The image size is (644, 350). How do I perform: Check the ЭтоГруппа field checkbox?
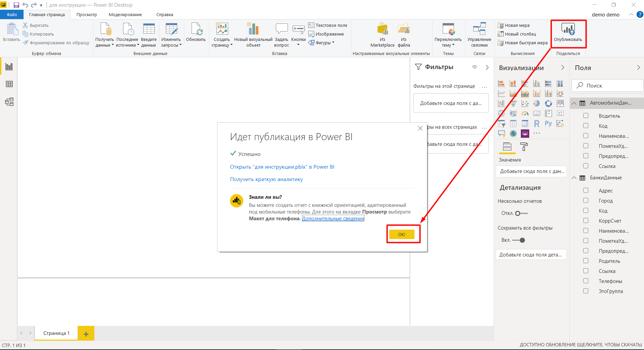(x=586, y=291)
